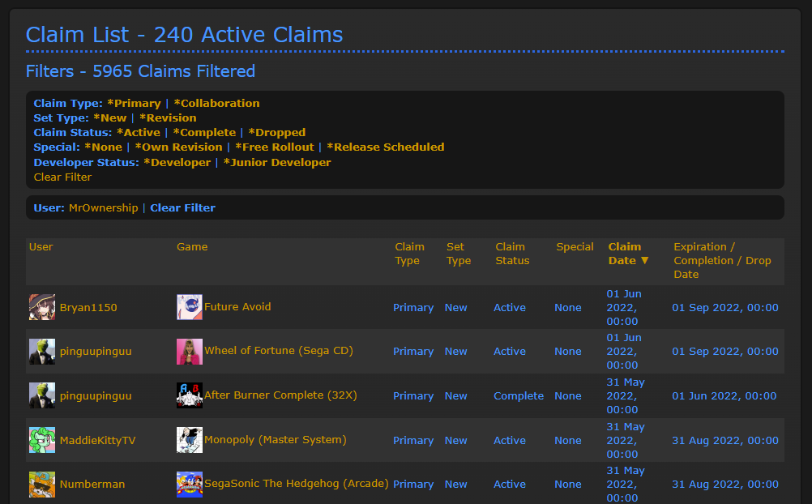The height and width of the screenshot is (504, 812).
Task: Toggle the *Developer status filter
Action: 177,162
